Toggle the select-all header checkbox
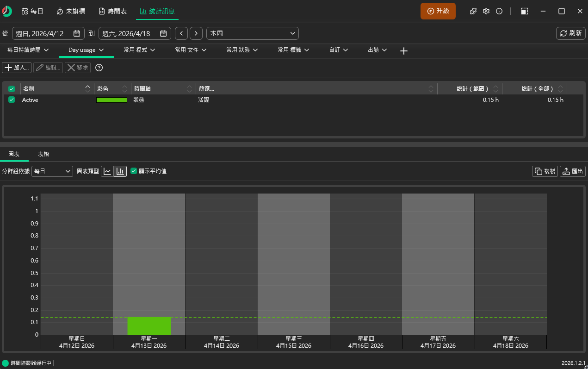This screenshot has width=588, height=369. tap(12, 88)
